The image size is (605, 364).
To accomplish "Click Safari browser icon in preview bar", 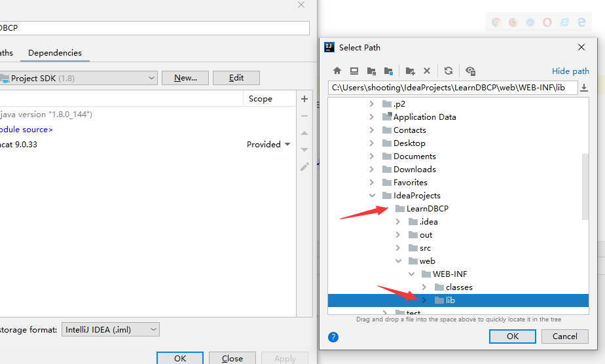I will (530, 22).
